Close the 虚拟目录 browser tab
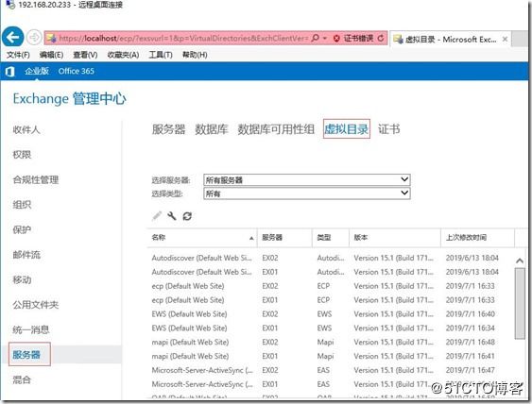The width and height of the screenshot is (532, 404). tap(505, 39)
